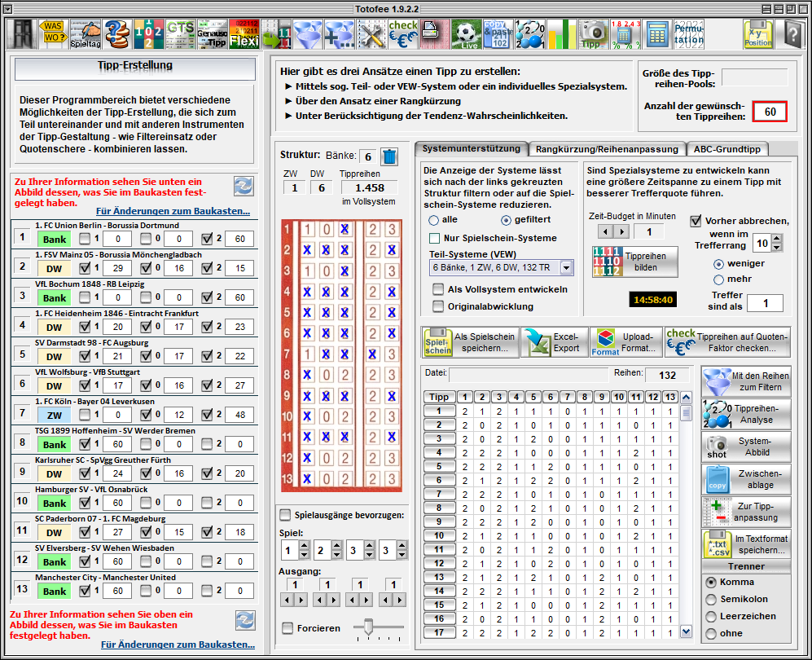The height and width of the screenshot is (660, 812).
Task: Click the trash can next to Bänke
Action: pos(389,156)
